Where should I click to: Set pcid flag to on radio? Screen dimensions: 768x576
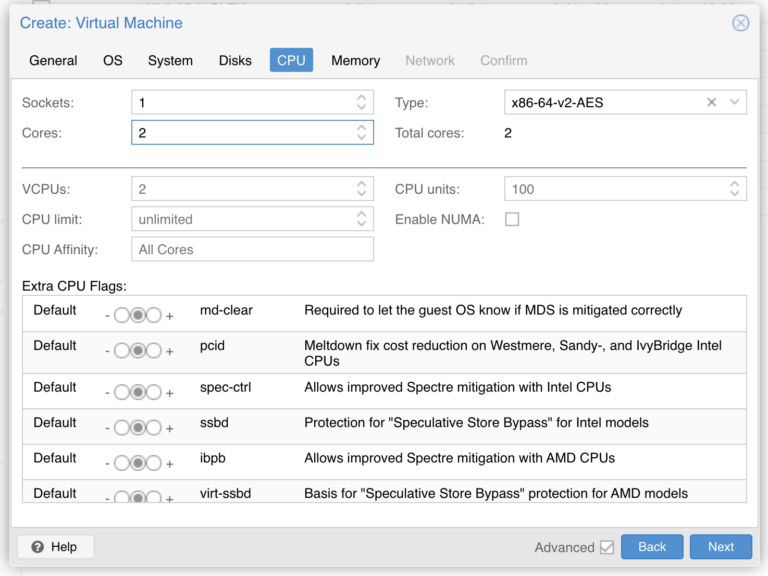[154, 351]
